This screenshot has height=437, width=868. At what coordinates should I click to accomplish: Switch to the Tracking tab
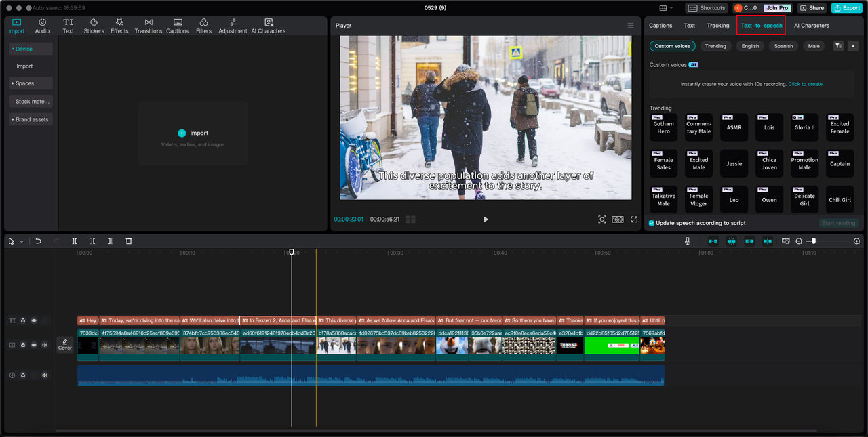717,26
